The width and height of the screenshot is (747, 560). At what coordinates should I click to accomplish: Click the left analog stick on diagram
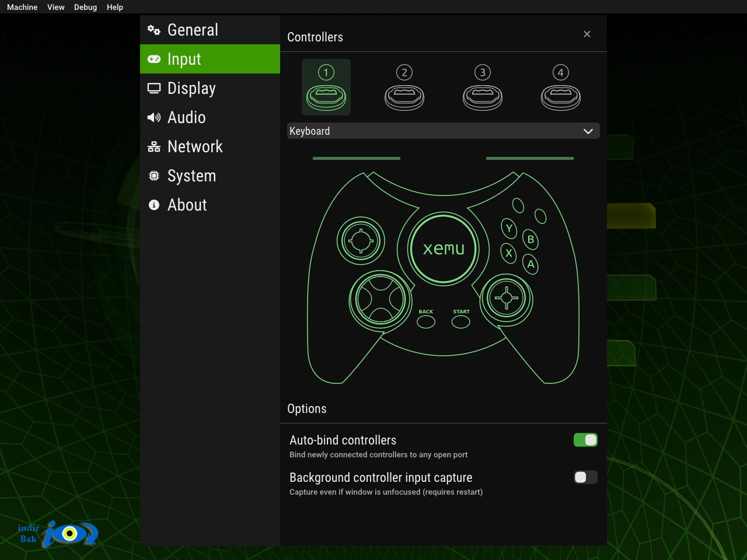pos(361,240)
